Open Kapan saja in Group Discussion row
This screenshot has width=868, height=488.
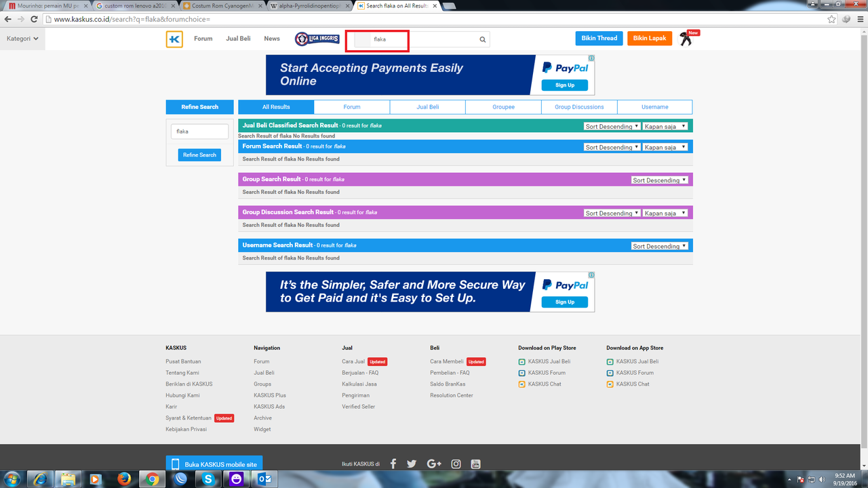(x=666, y=213)
